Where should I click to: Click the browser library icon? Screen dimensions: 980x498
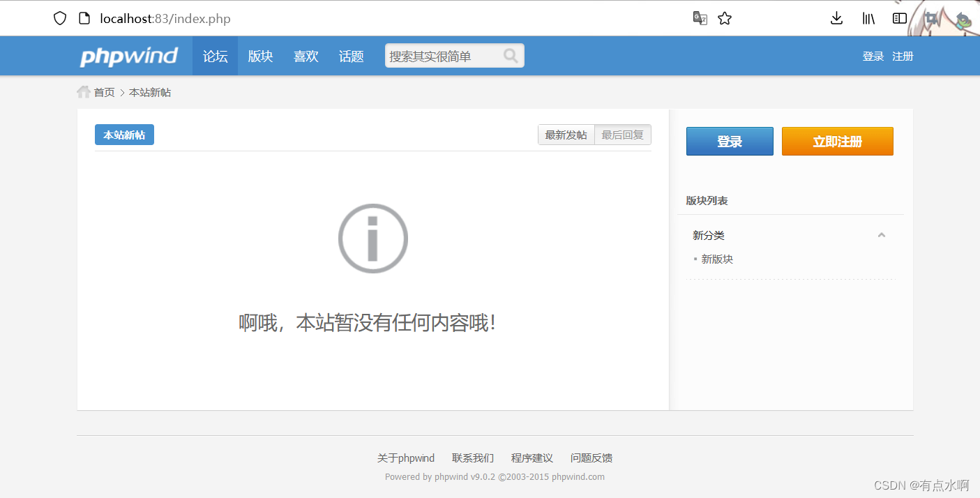pos(868,18)
